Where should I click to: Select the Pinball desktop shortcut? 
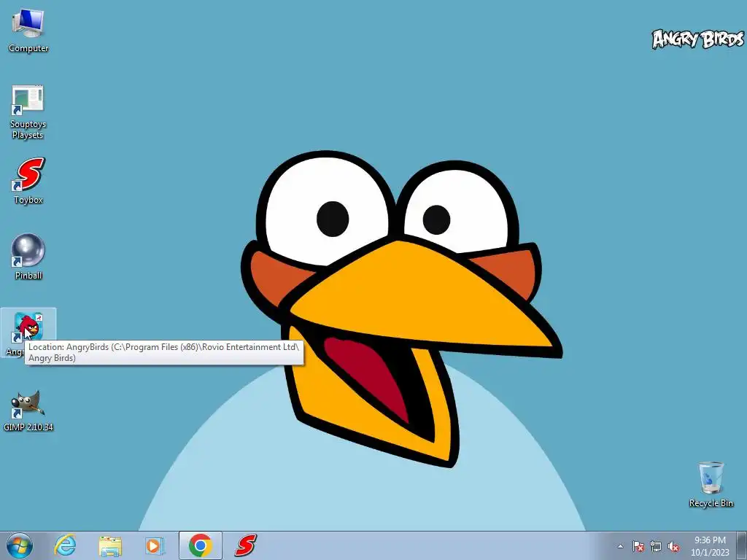pyautogui.click(x=28, y=256)
